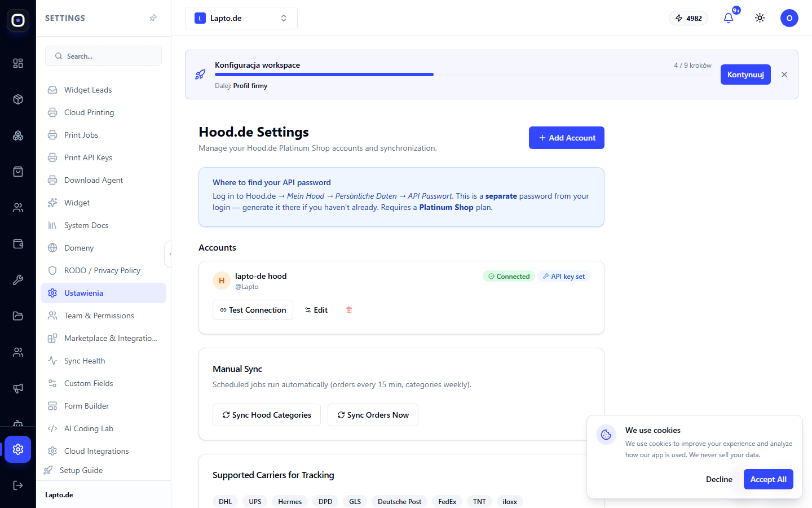This screenshot has width=812, height=508.
Task: Click the lapto-de hood account name
Action: pos(261,276)
